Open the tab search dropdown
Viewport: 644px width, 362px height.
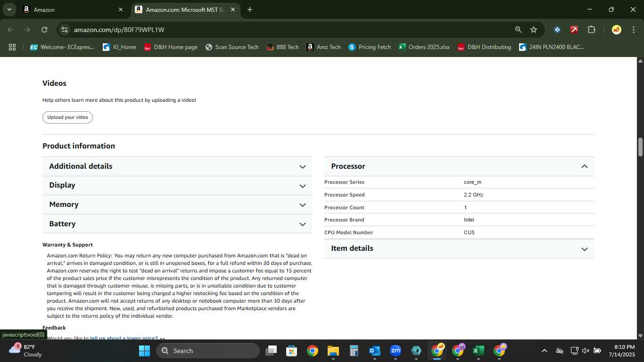click(x=9, y=9)
